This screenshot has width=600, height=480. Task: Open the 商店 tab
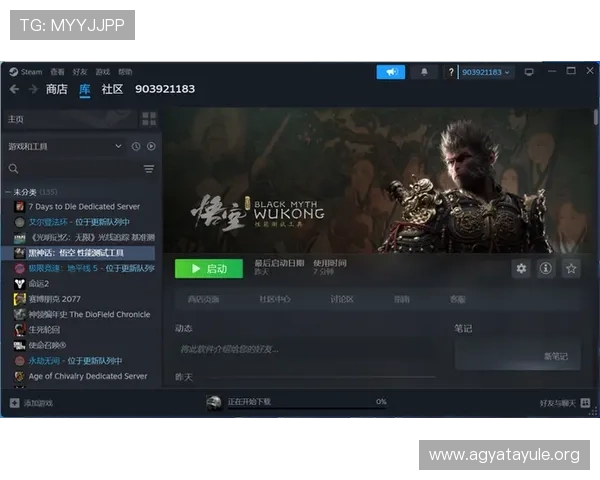pyautogui.click(x=56, y=89)
